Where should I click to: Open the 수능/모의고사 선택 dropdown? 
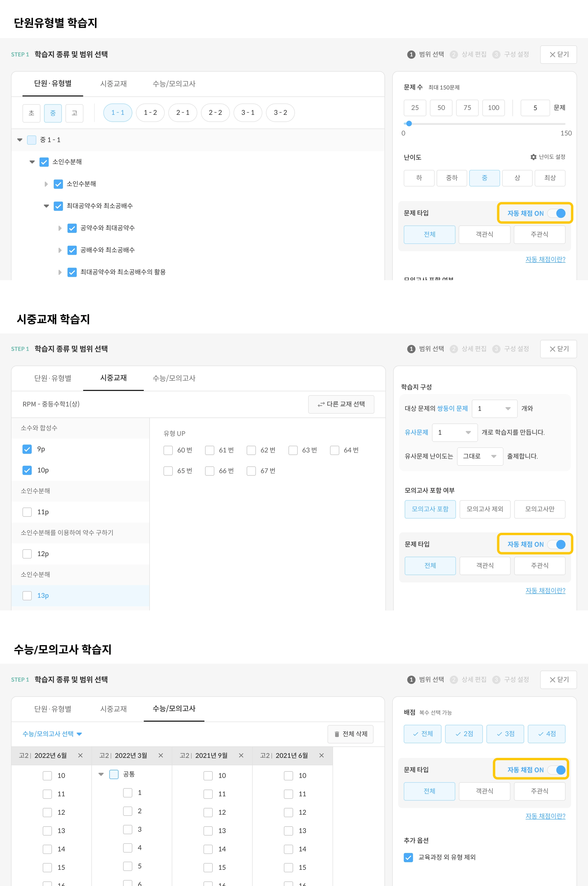point(52,734)
